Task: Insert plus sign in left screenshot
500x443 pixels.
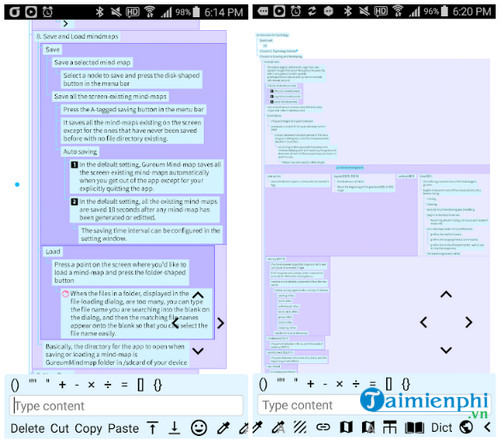Action: point(62,385)
